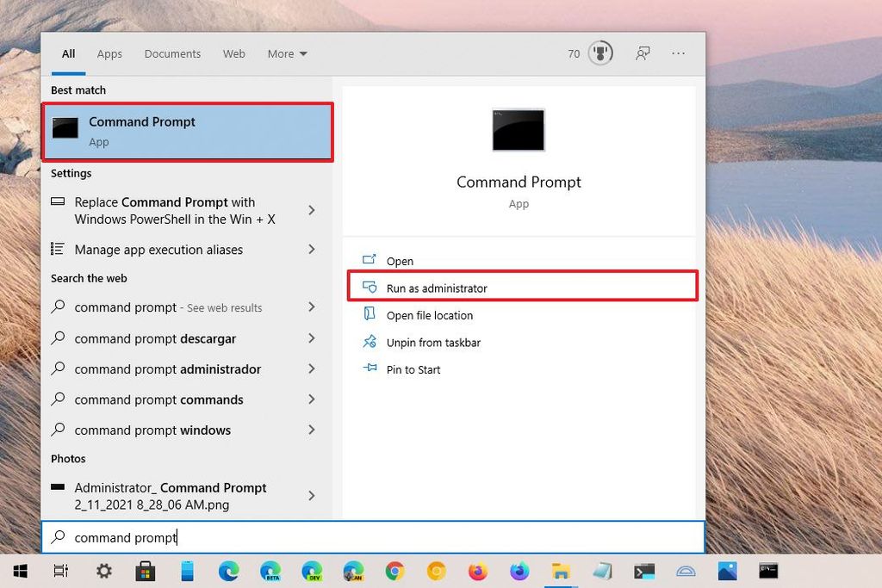The height and width of the screenshot is (588, 882).
Task: Open Google Chrome from the taskbar
Action: (x=394, y=571)
